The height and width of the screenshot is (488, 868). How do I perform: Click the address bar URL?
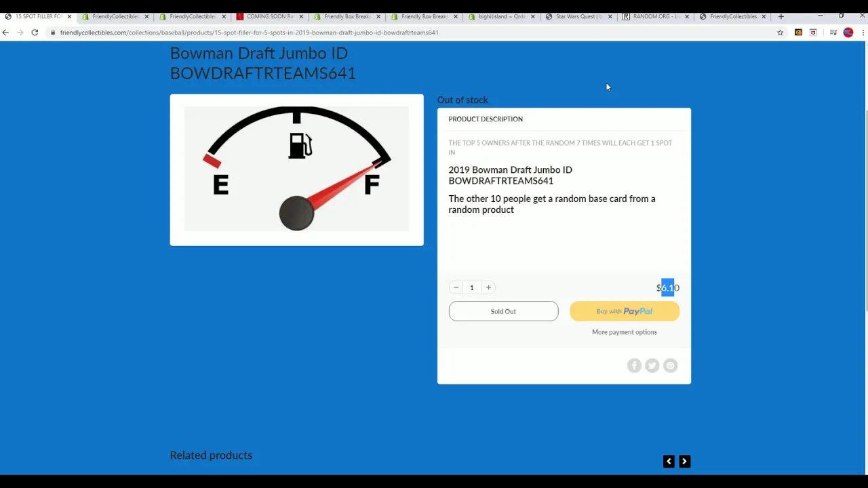click(249, 33)
